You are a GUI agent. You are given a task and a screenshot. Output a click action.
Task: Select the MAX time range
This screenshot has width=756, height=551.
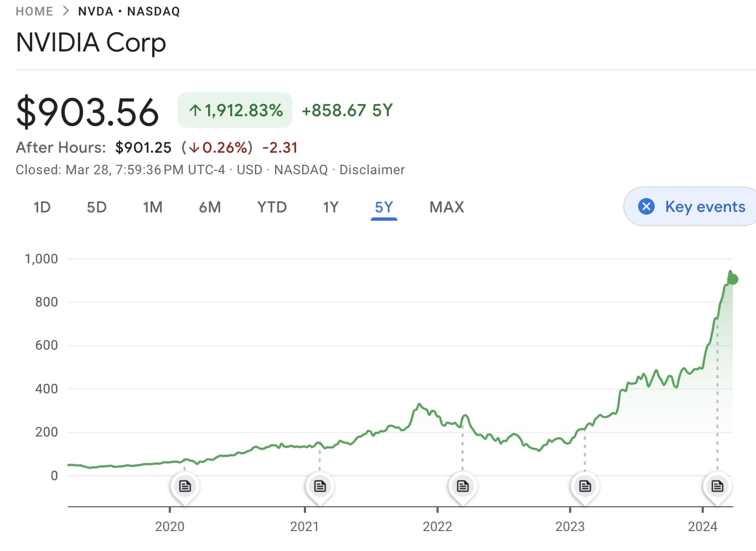[447, 207]
